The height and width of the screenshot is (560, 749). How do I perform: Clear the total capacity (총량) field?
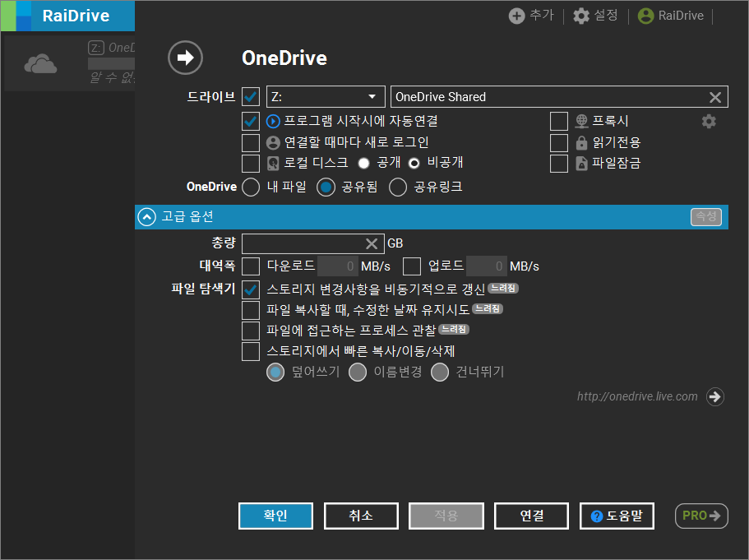coord(372,243)
